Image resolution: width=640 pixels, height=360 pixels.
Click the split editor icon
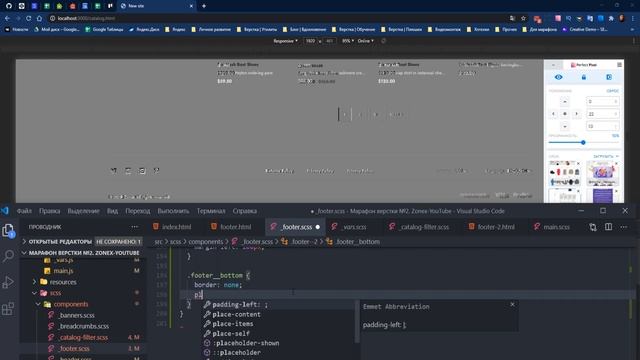pyautogui.click(x=608, y=227)
